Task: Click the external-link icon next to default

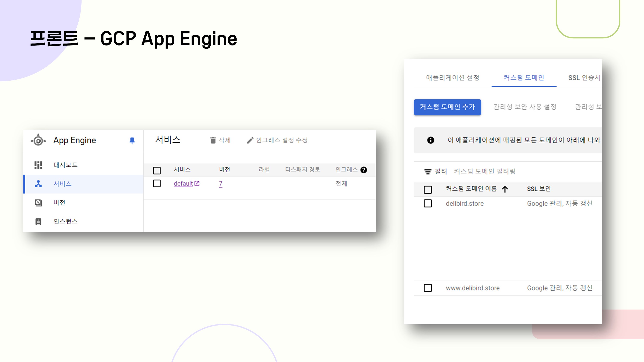Action: point(197,183)
